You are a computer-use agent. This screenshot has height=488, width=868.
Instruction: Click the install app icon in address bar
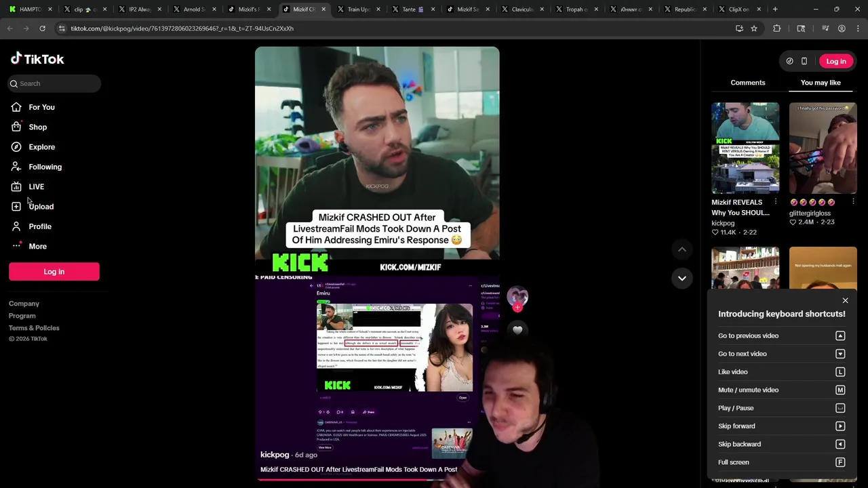click(x=739, y=28)
